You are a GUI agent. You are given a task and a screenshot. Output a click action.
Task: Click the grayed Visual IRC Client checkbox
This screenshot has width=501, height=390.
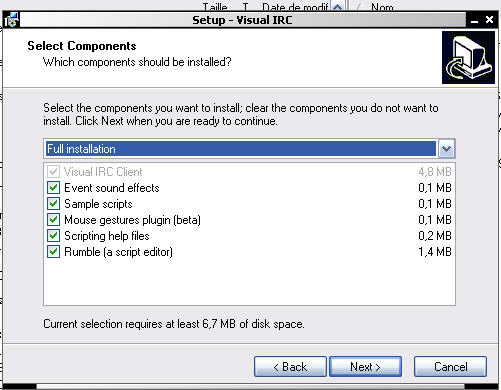pyautogui.click(x=53, y=172)
